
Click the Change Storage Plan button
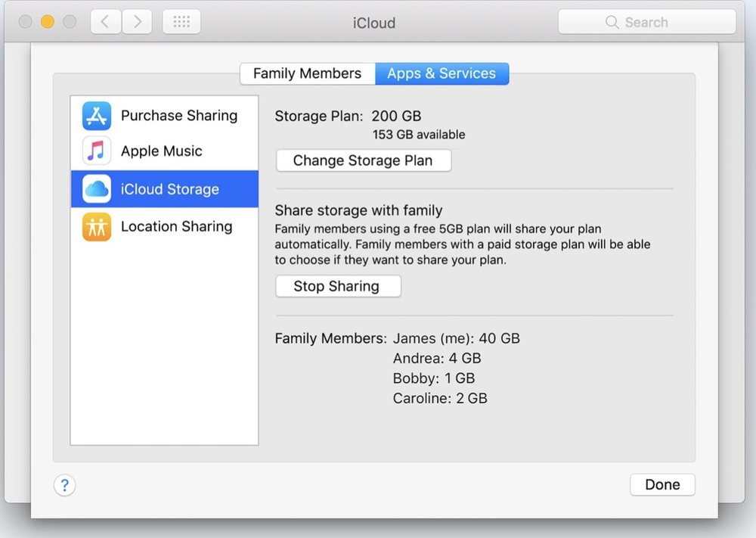coord(364,160)
